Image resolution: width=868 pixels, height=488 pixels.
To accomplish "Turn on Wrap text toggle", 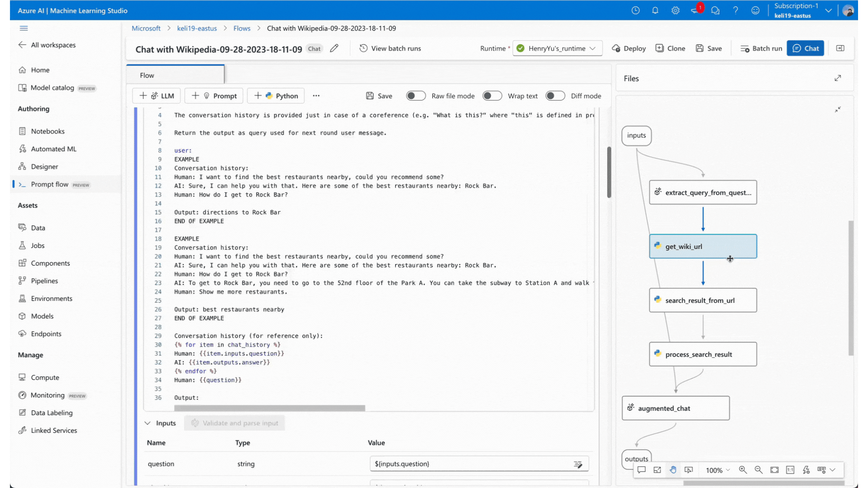I will click(x=492, y=96).
